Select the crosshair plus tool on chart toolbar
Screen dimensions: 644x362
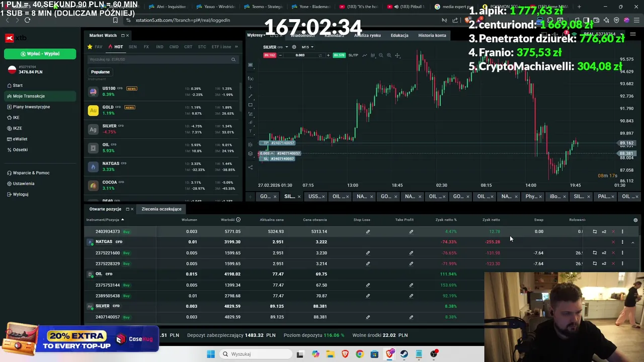click(x=251, y=87)
